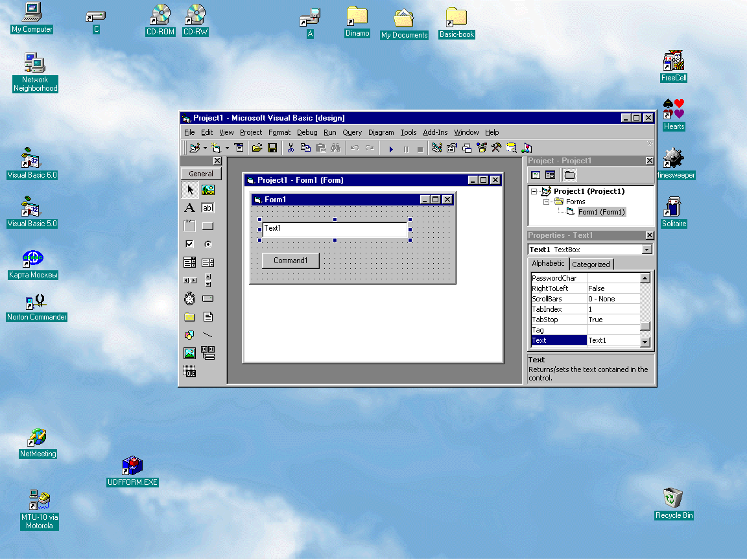Select the CheckBox tool in the toolbox
Viewport: 747px width, 560px height.
(x=190, y=244)
